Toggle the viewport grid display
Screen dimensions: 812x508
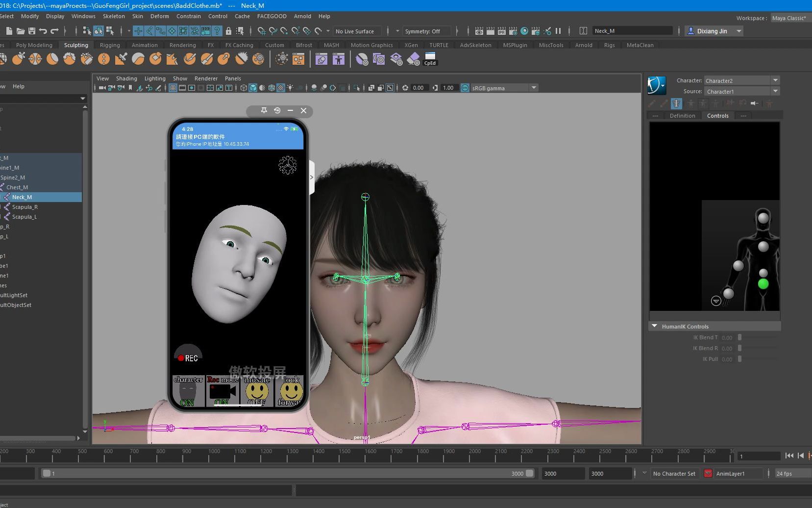pyautogui.click(x=173, y=88)
